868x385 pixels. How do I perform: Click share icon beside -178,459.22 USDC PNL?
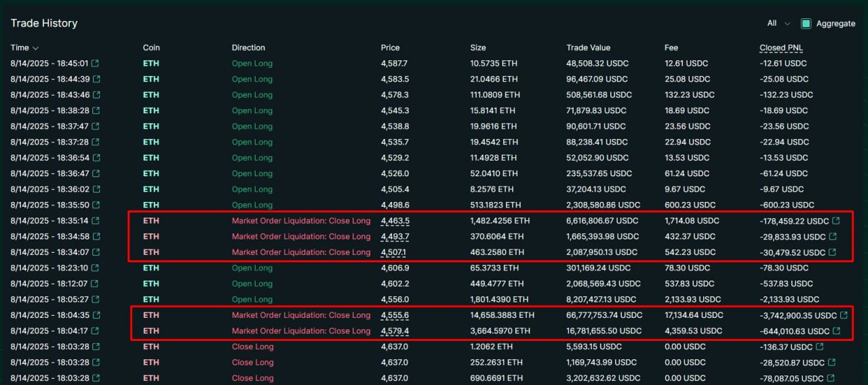click(835, 221)
